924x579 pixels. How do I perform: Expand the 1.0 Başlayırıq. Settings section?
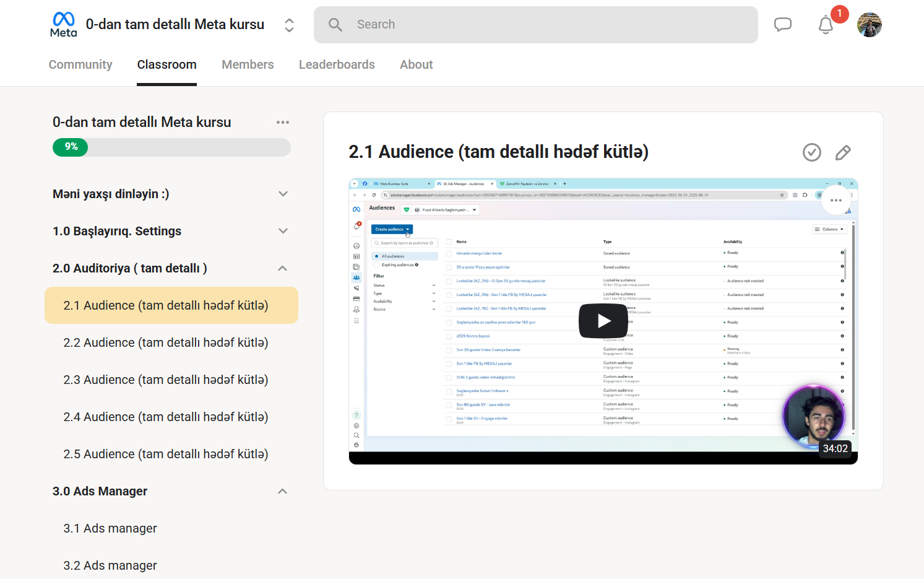(283, 231)
